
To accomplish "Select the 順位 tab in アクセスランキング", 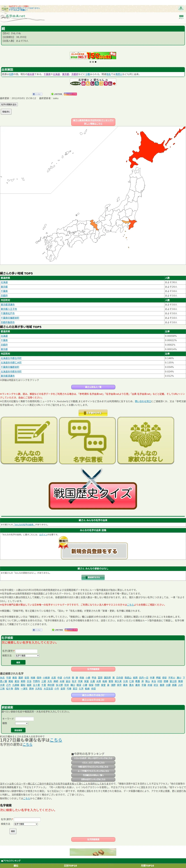I will [16, 866].
